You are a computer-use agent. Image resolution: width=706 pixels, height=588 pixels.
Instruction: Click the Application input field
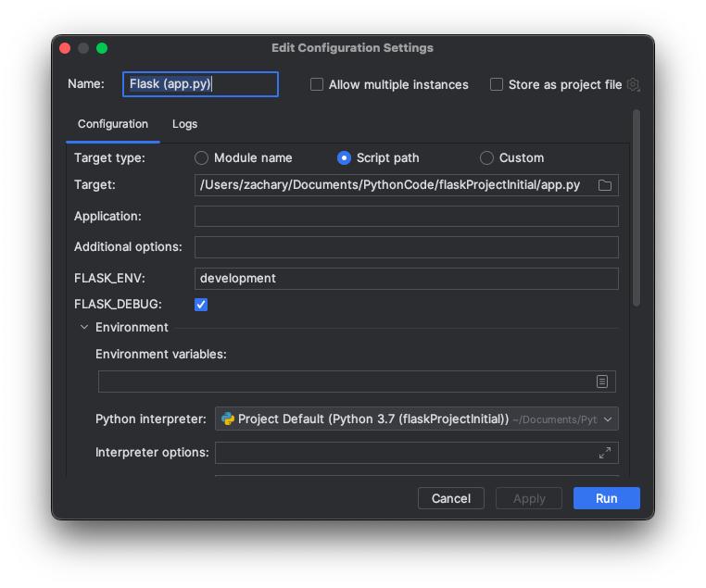(406, 217)
